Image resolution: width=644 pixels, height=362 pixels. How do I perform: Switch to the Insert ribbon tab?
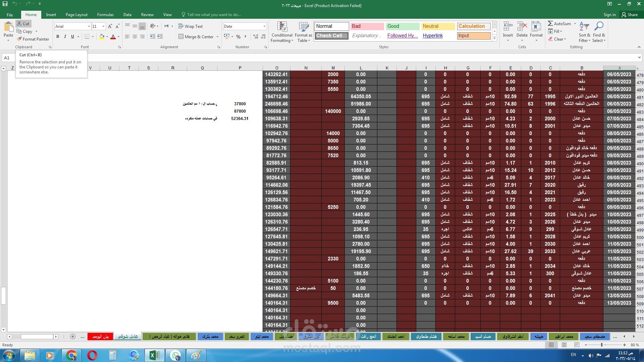(51, 15)
